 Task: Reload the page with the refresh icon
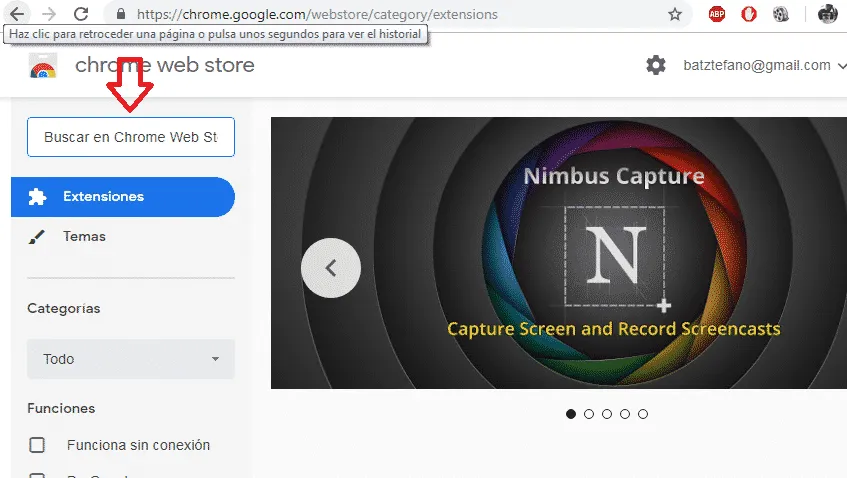click(81, 14)
